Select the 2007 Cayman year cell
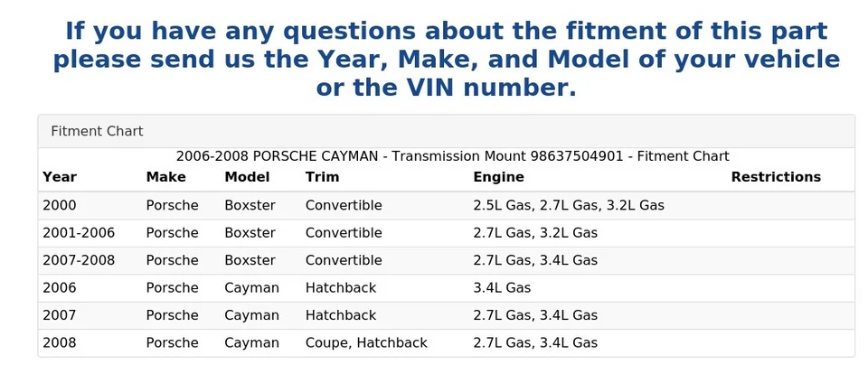The width and height of the screenshot is (868, 374). 60,315
